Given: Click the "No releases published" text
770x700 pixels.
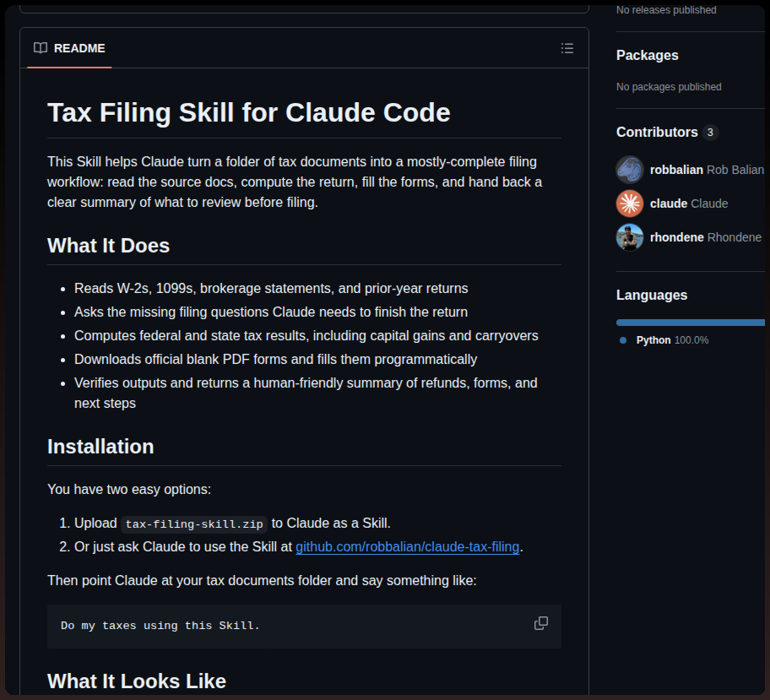Looking at the screenshot, I should pos(666,10).
